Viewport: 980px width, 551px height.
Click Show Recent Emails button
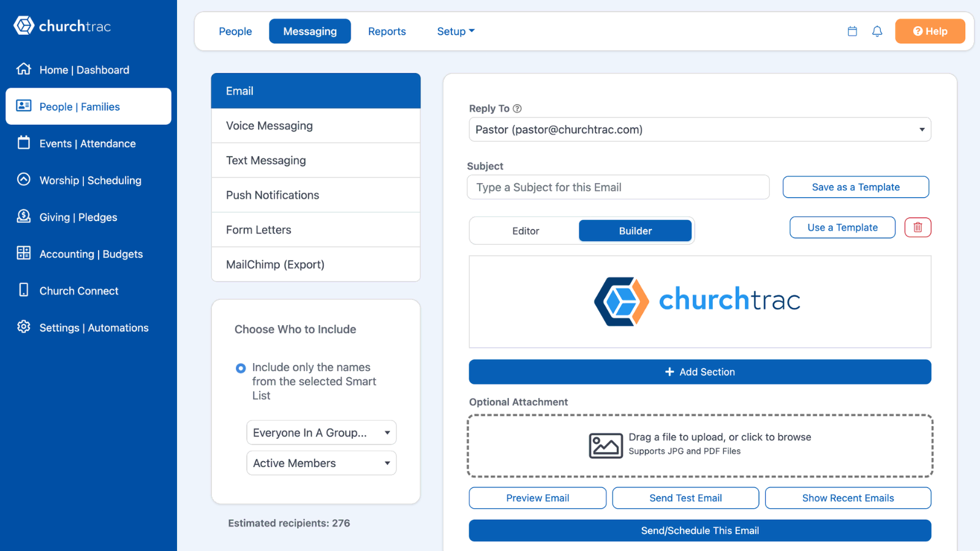click(848, 498)
